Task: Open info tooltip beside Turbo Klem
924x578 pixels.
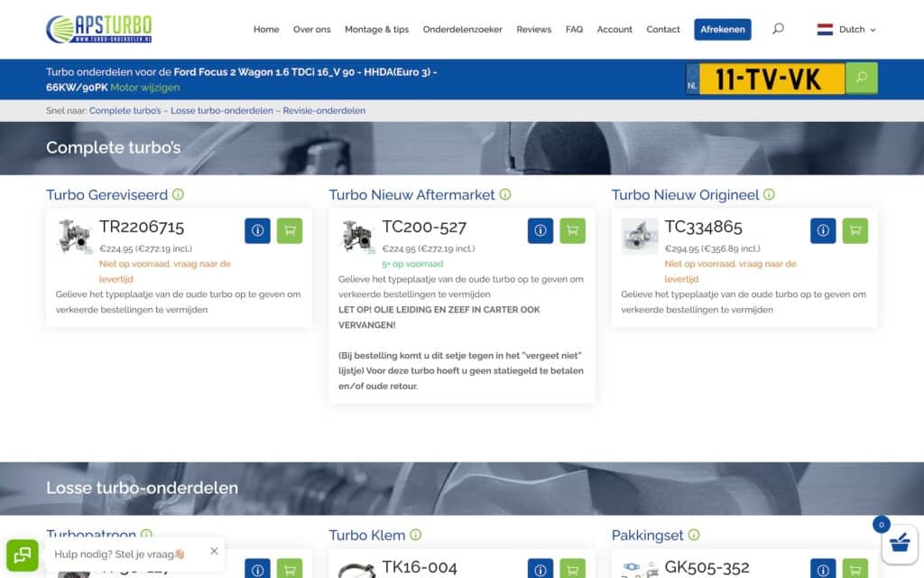Action: click(x=415, y=535)
